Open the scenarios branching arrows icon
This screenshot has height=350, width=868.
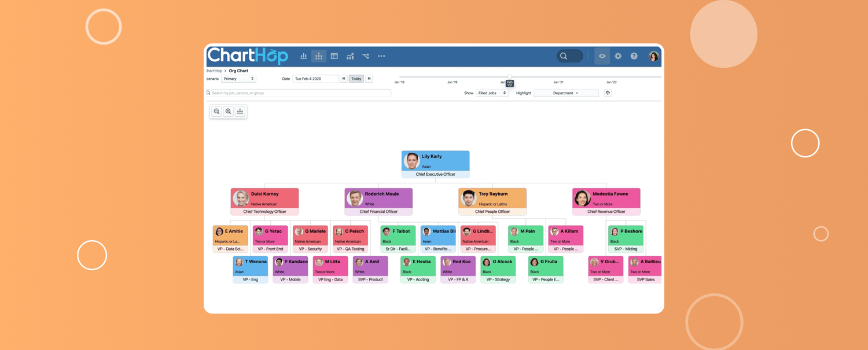(366, 56)
